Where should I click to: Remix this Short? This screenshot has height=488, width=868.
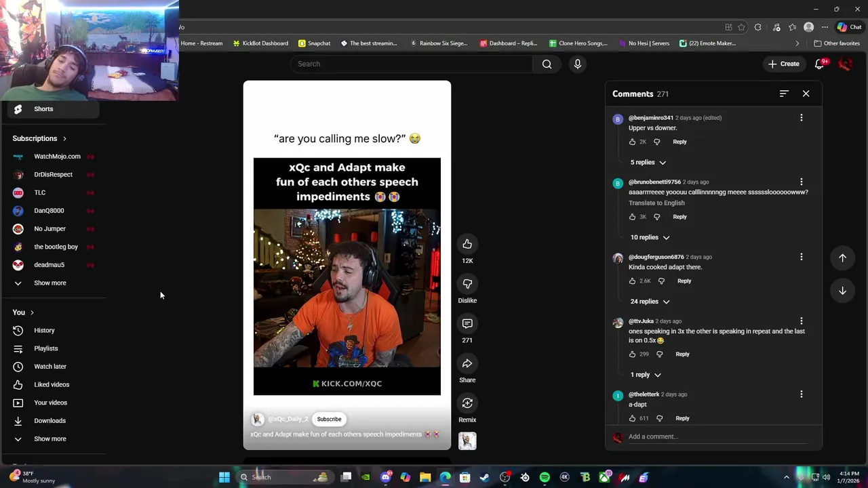(467, 403)
